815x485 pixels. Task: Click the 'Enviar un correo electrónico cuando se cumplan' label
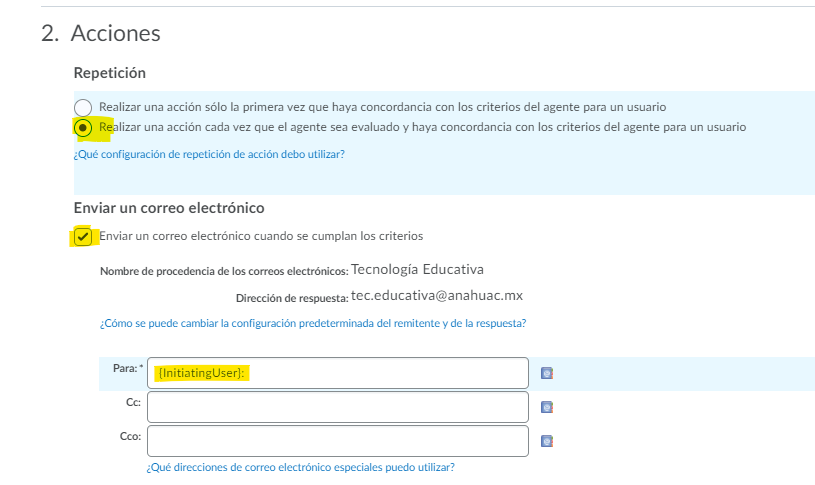coord(261,236)
